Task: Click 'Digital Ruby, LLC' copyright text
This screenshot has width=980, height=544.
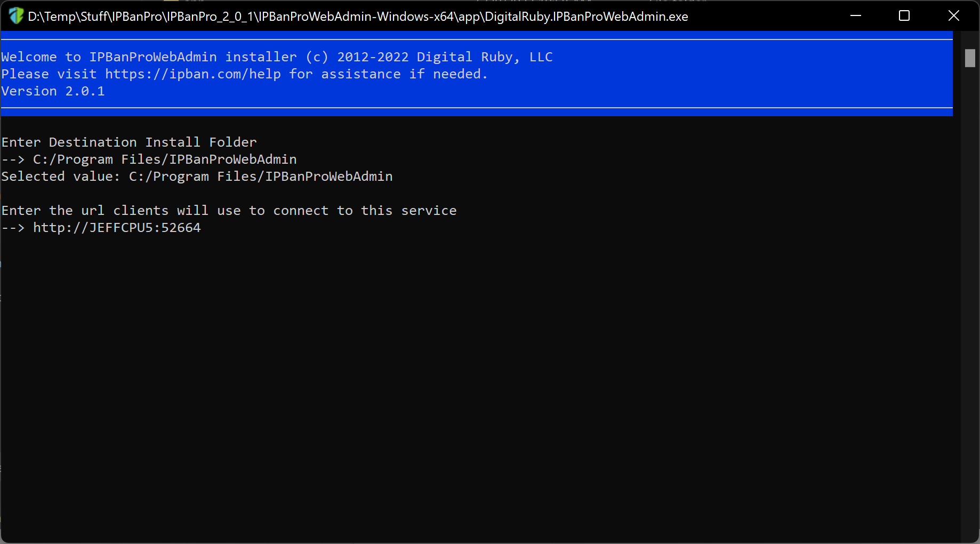Action: click(485, 57)
